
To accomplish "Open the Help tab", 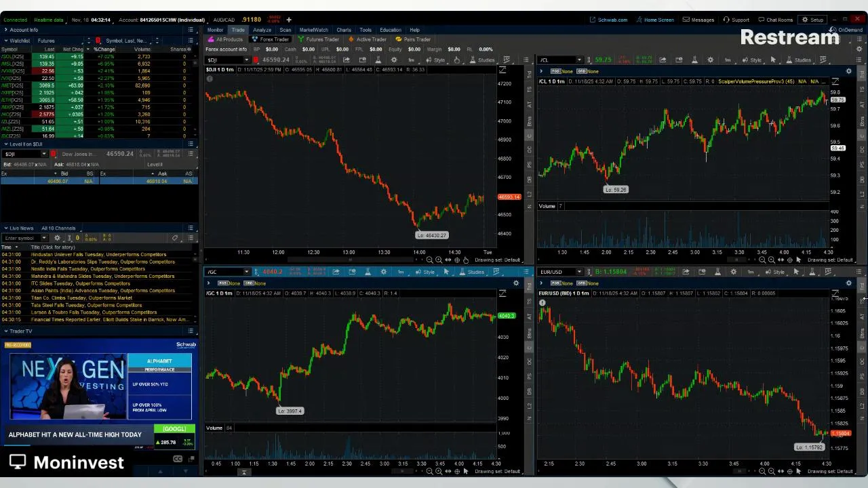I will point(414,30).
